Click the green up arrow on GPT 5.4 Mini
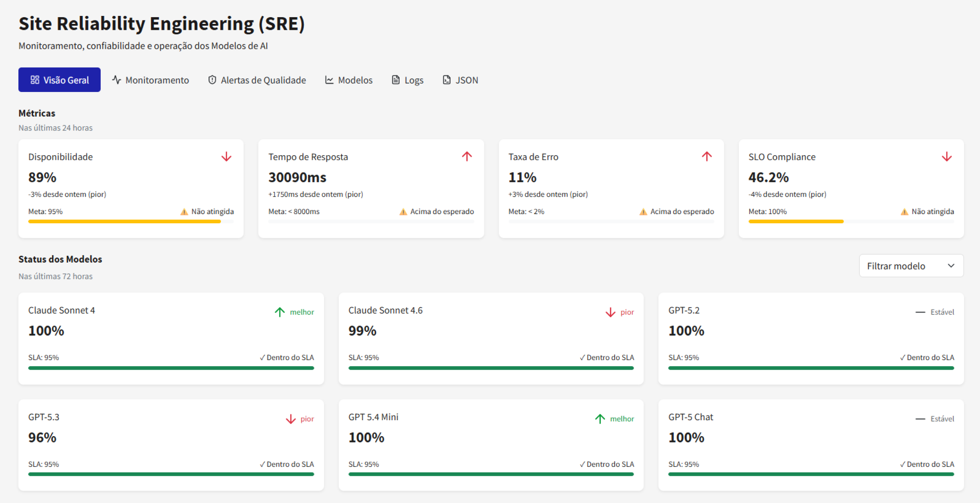Viewport: 980px width, 503px height. 600,419
